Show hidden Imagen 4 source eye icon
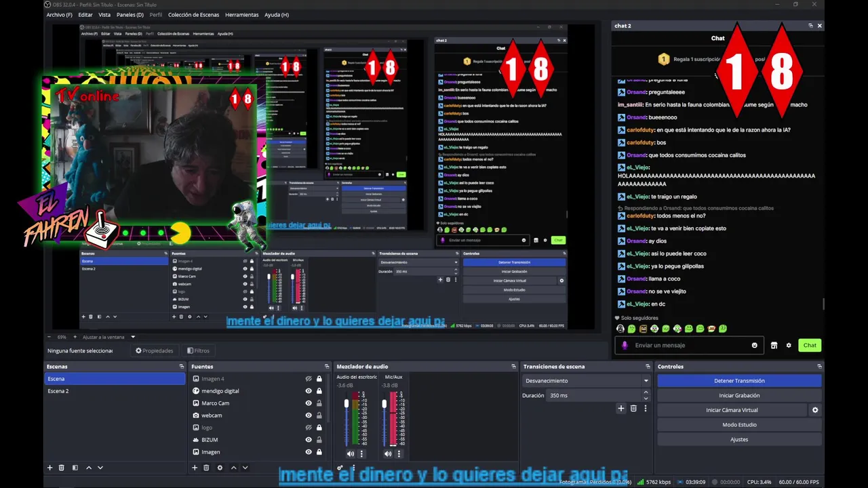The image size is (868, 488). pyautogui.click(x=309, y=379)
